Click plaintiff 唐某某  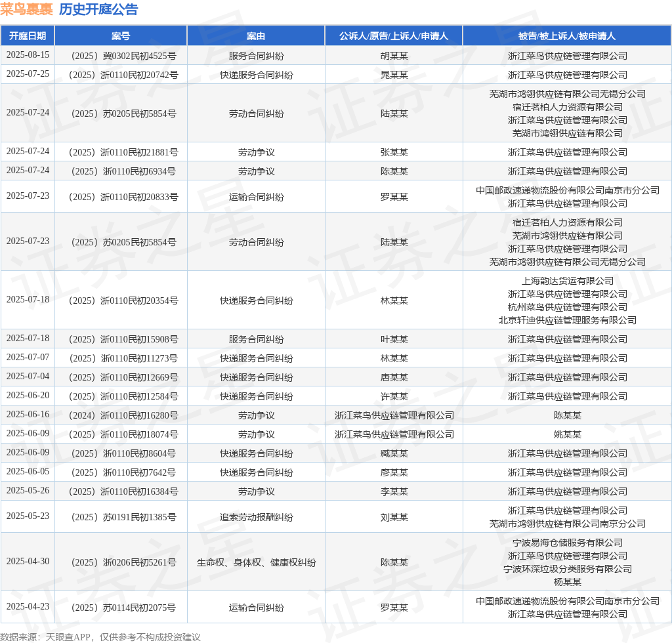[394, 377]
